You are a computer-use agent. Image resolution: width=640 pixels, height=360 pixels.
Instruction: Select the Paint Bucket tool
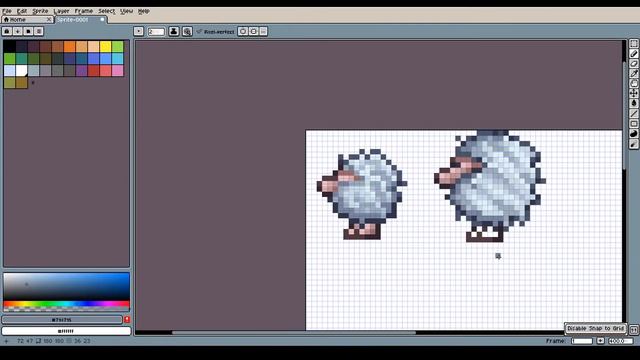pyautogui.click(x=633, y=103)
